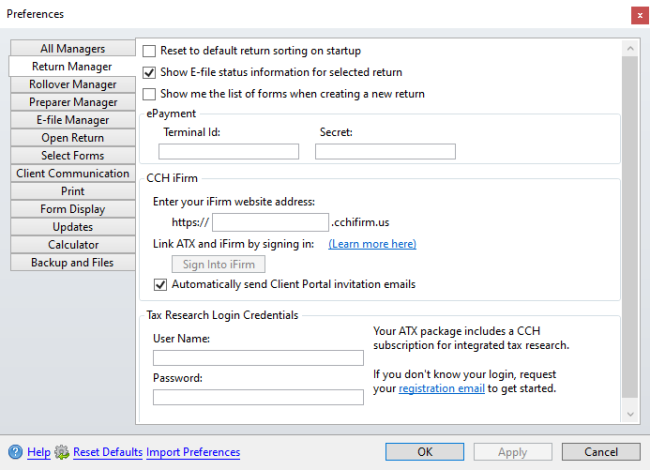
Task: Go to the Updates tab
Action: click(73, 227)
